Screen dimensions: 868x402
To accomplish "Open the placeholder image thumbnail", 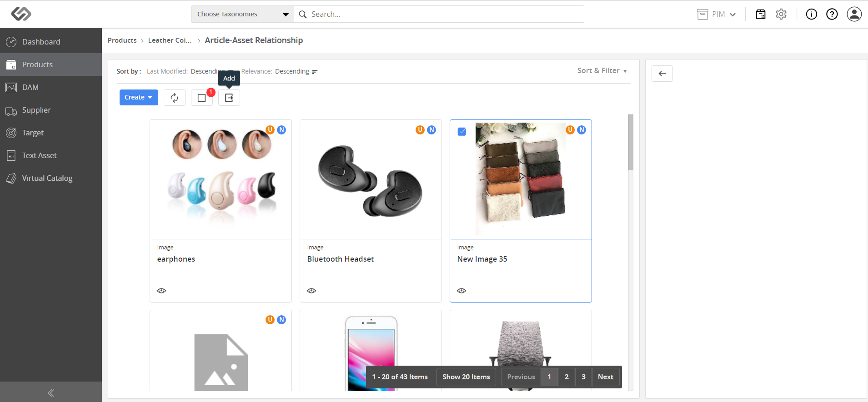I will pos(221,362).
